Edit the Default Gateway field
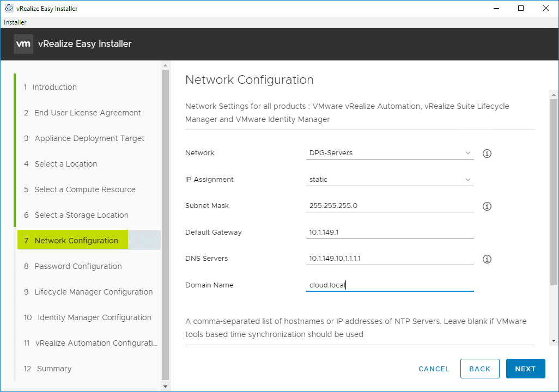The width and height of the screenshot is (559, 392). pos(390,232)
